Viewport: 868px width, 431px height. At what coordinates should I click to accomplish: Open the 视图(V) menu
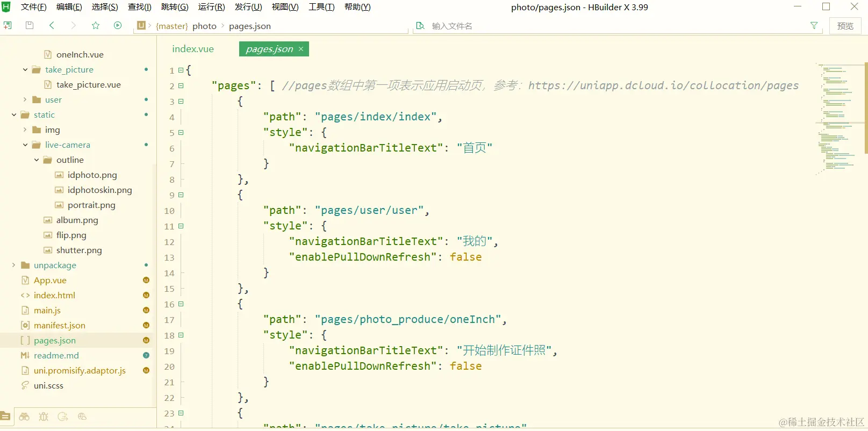pyautogui.click(x=285, y=7)
